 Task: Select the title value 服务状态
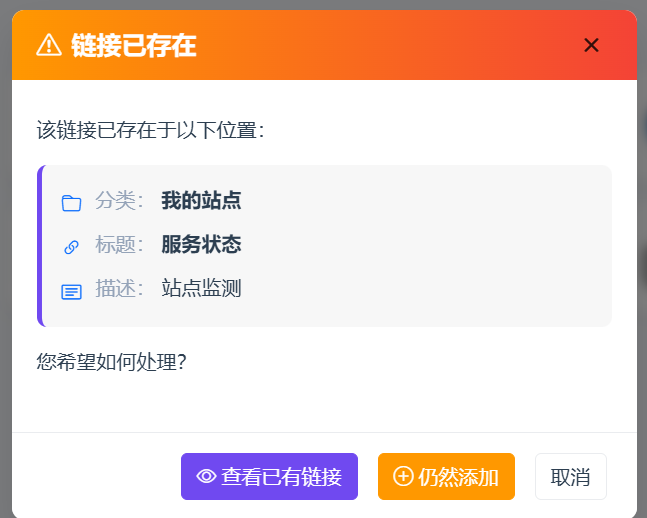point(201,244)
